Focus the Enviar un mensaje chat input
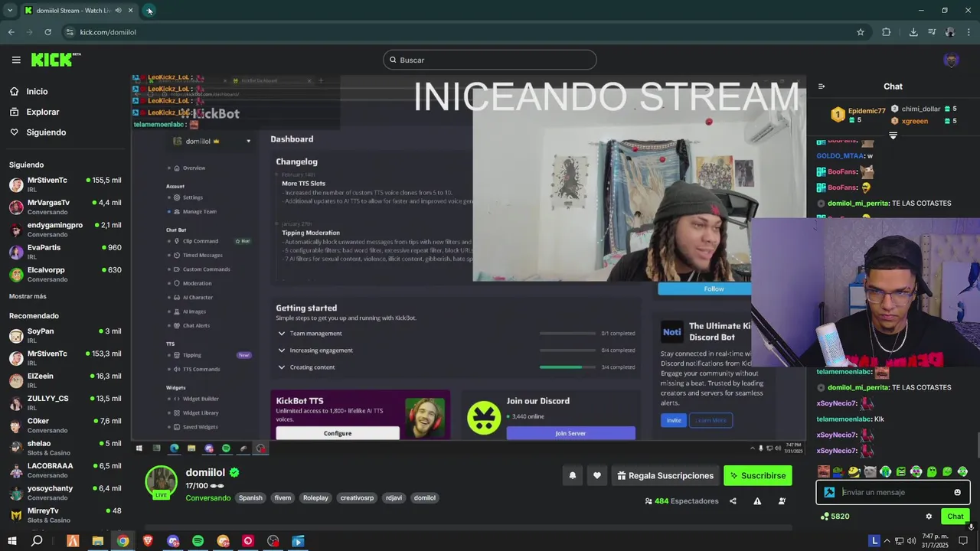This screenshot has height=551, width=980. pyautogui.click(x=894, y=492)
